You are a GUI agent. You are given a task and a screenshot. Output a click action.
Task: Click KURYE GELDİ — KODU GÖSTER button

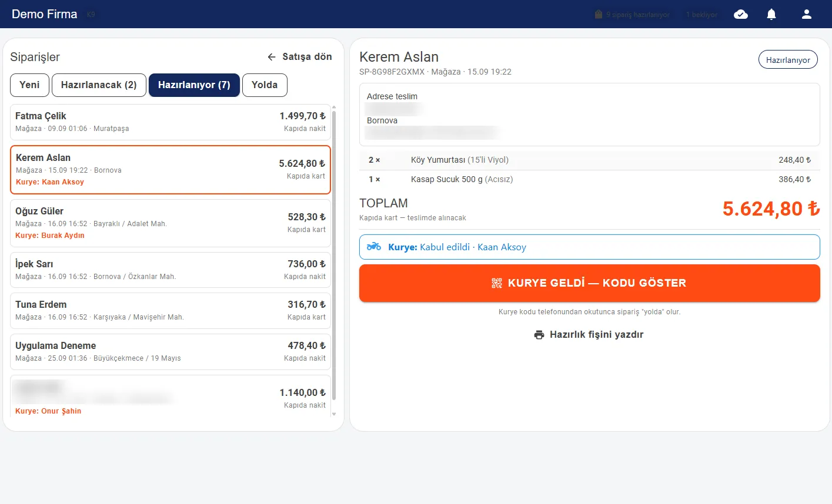click(590, 283)
